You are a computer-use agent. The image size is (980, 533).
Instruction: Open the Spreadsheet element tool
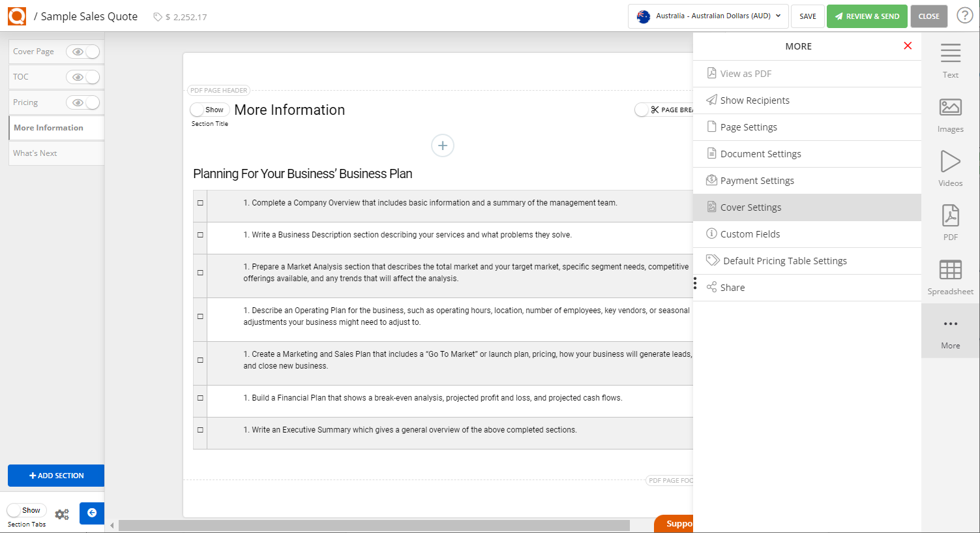tap(950, 276)
